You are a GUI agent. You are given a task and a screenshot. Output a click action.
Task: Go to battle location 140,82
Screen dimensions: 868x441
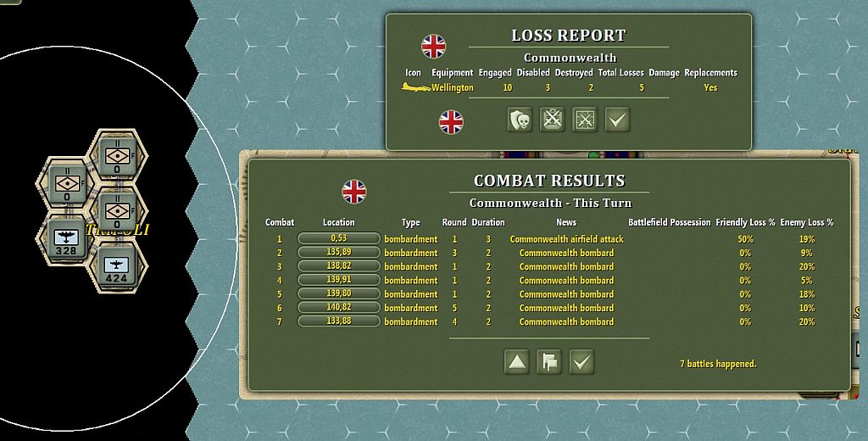[339, 308]
